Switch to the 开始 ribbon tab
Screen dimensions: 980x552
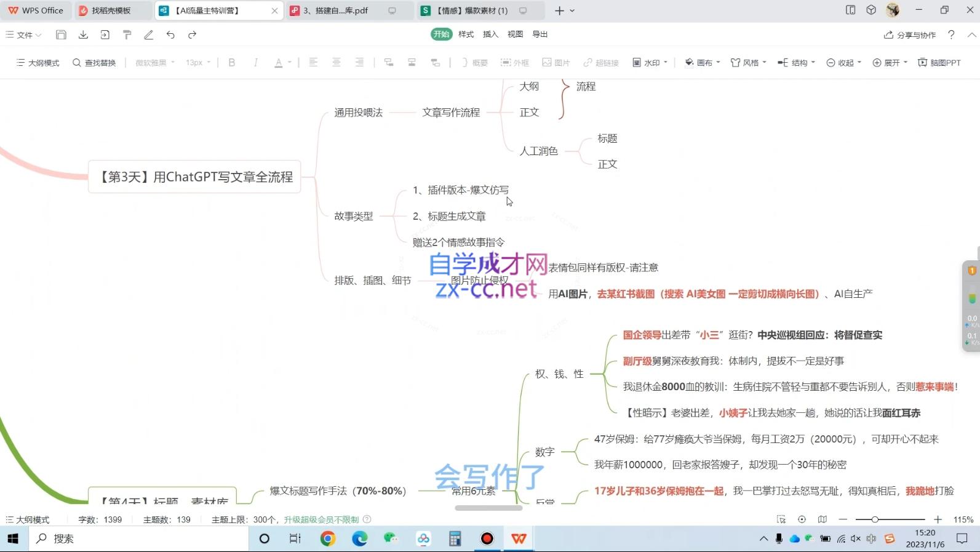pyautogui.click(x=441, y=34)
